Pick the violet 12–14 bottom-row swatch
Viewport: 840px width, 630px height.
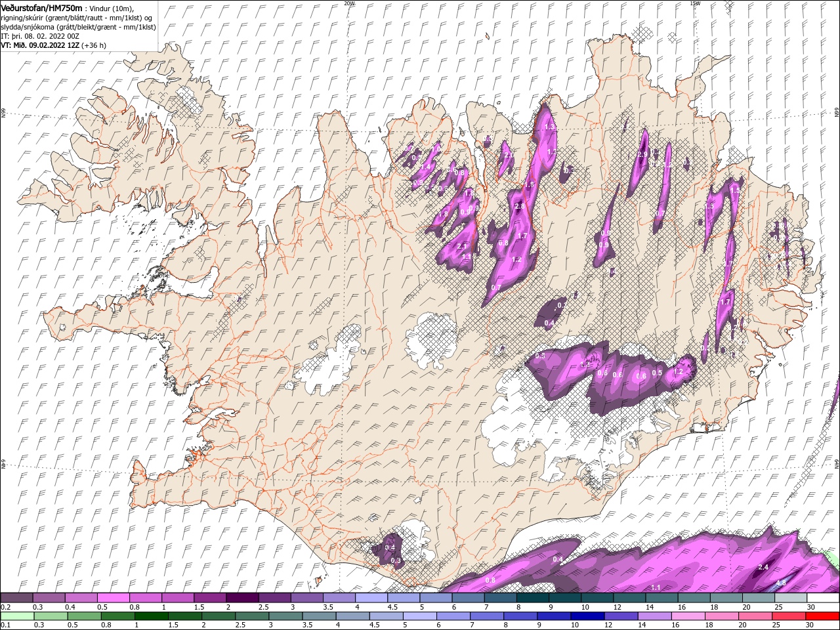(x=621, y=616)
